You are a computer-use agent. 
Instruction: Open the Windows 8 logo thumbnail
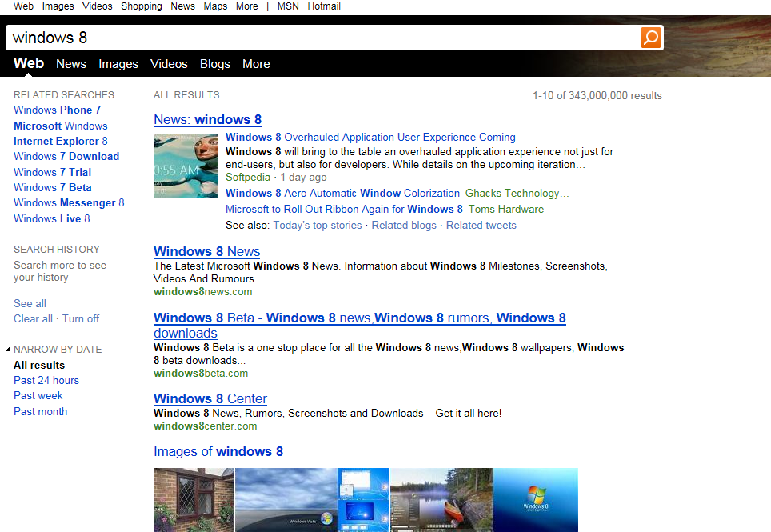click(x=536, y=499)
